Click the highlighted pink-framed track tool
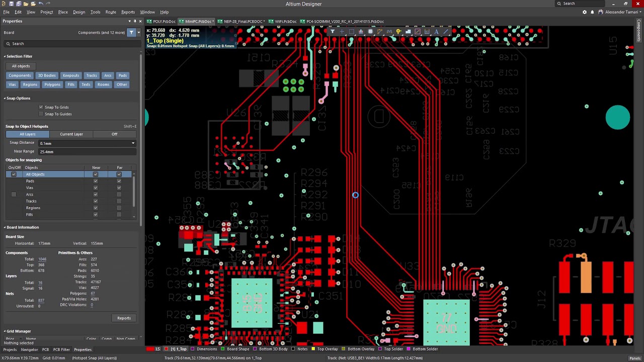This screenshot has height=362, width=644. click(418, 32)
